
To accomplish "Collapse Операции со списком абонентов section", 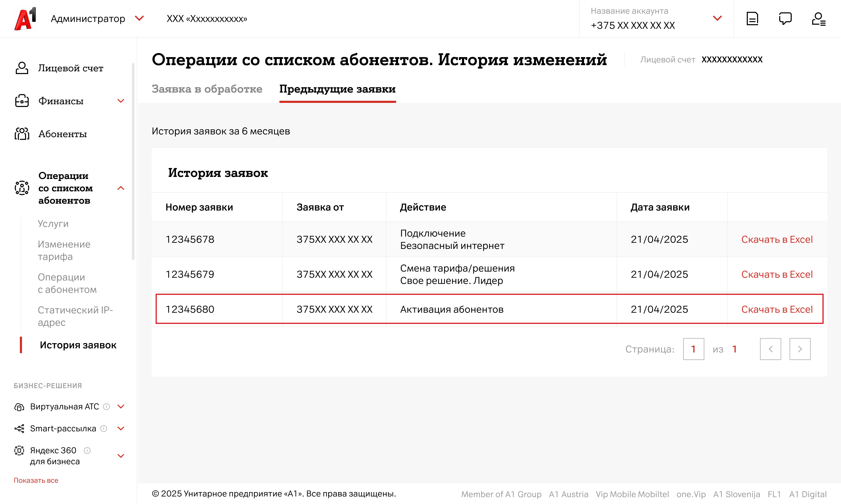I will (121, 188).
